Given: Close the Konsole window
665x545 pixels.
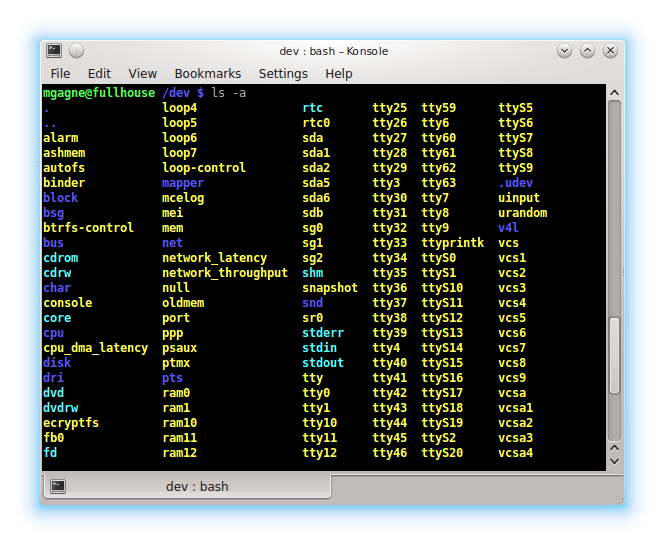Looking at the screenshot, I should click(x=610, y=51).
